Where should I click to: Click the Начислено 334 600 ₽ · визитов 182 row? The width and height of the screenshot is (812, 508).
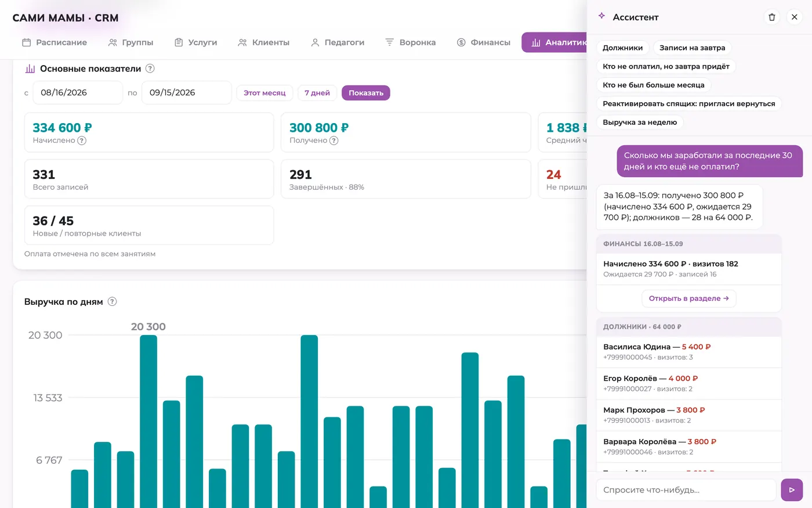(x=689, y=269)
